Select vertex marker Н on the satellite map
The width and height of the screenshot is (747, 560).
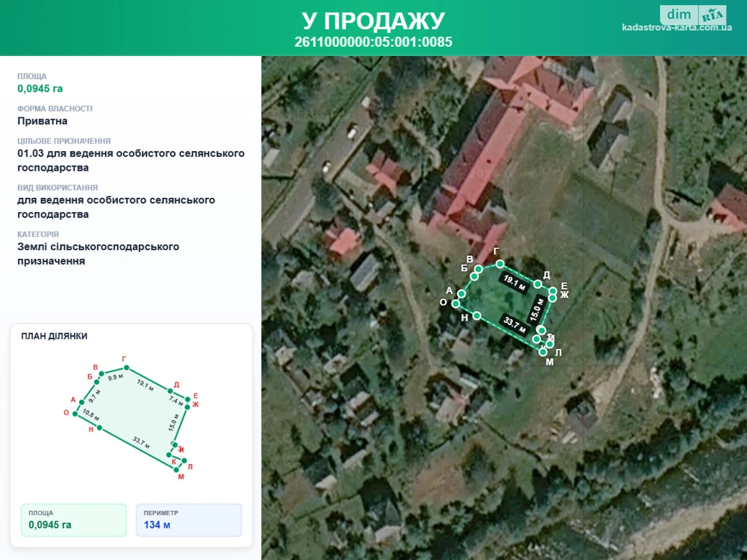[x=477, y=316]
